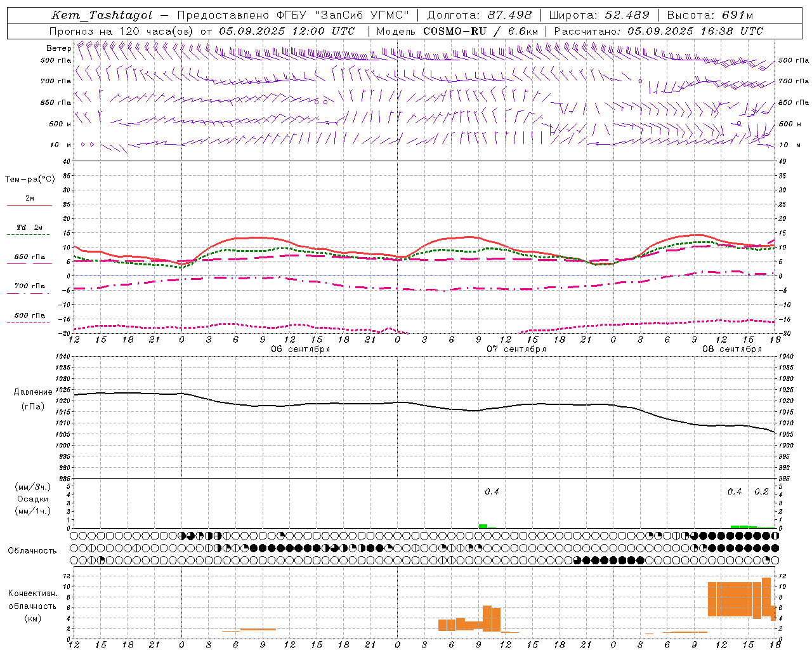Image resolution: width=812 pixels, height=650 pixels.
Task: Click the '06 сентября' date label
Action: [301, 349]
